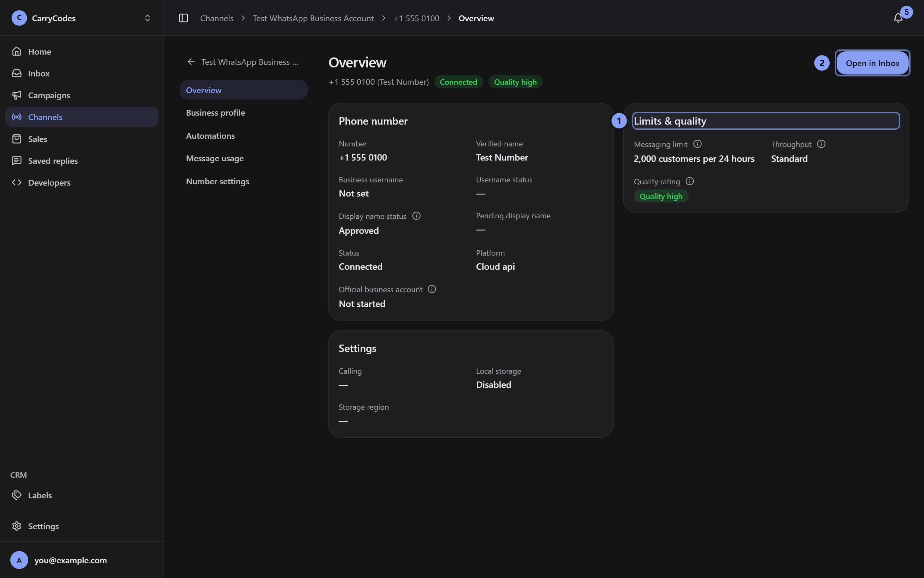Screen dimensions: 924x578
Task: Click the Test Number verified name value
Action: click(x=502, y=157)
